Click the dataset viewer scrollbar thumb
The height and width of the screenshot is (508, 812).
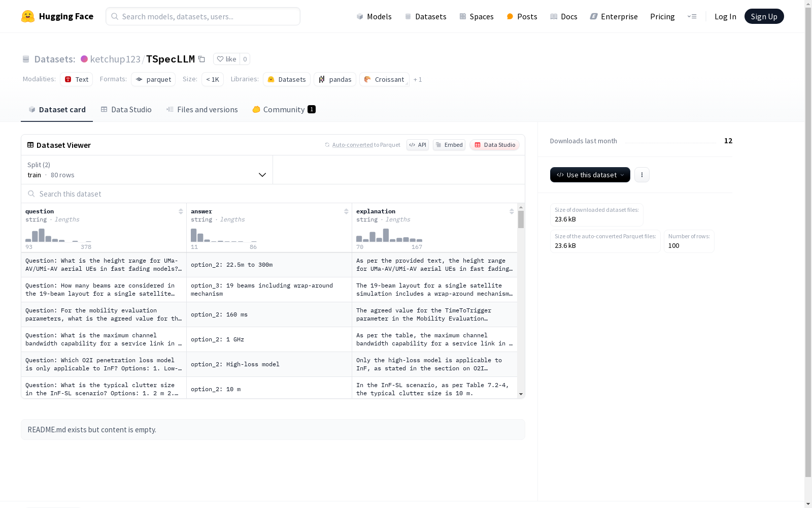(x=521, y=219)
